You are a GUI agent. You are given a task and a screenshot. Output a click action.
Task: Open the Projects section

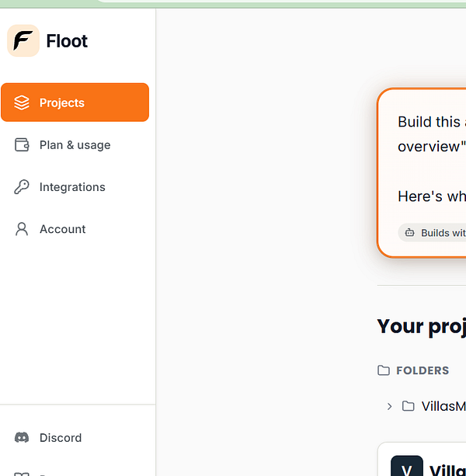[x=75, y=102]
